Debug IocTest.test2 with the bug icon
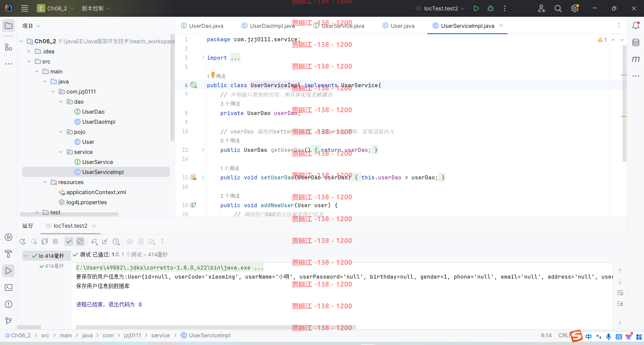The image size is (644, 345). click(x=490, y=8)
